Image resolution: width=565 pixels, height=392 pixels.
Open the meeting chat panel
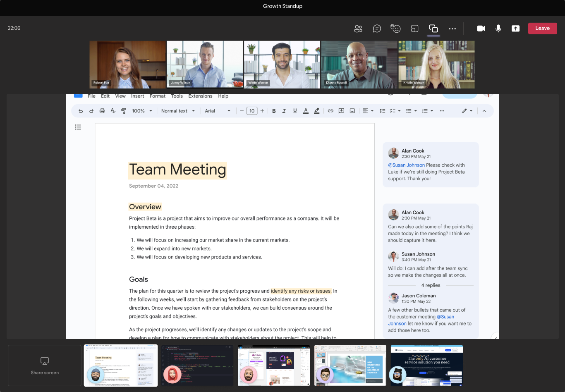(x=377, y=28)
